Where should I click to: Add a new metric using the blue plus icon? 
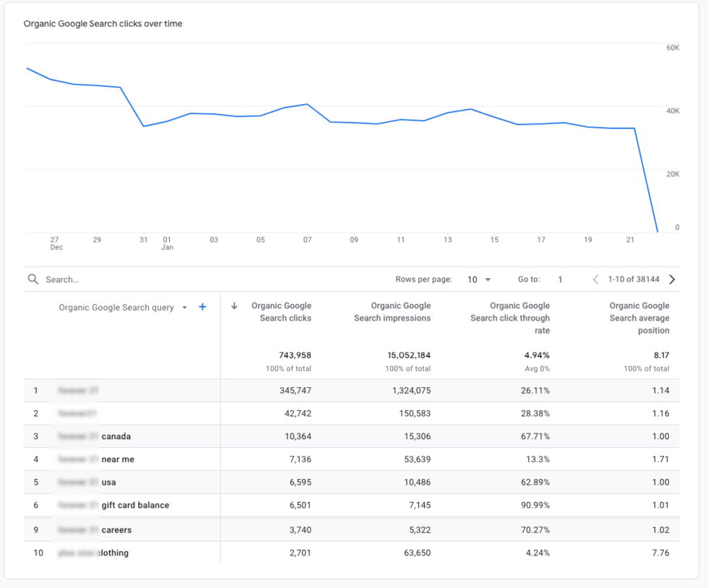[202, 307]
